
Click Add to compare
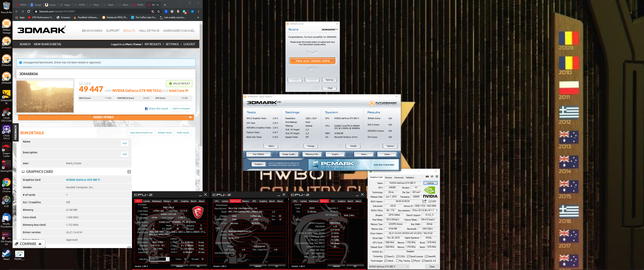(181, 108)
